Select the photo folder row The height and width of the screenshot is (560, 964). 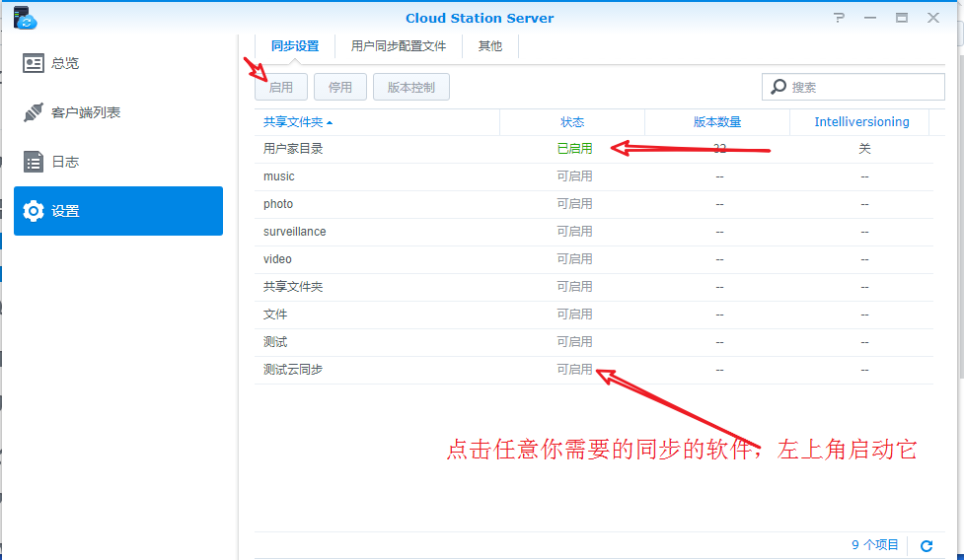594,204
